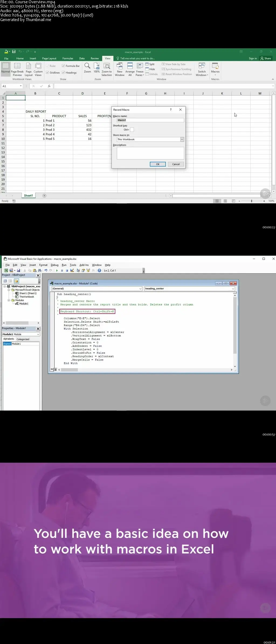Screen dimensions: 276x644
Task: Toggle the Headings checkbox
Action: coord(63,73)
